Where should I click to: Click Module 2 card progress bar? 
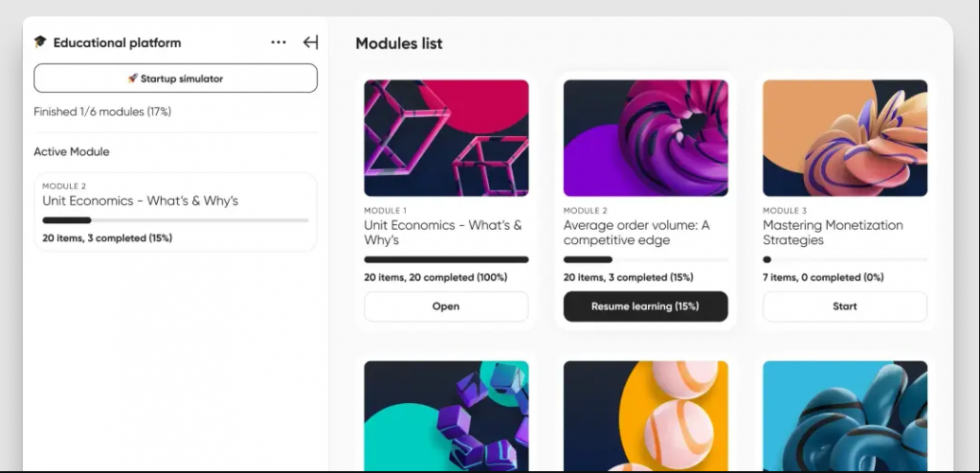point(645,259)
